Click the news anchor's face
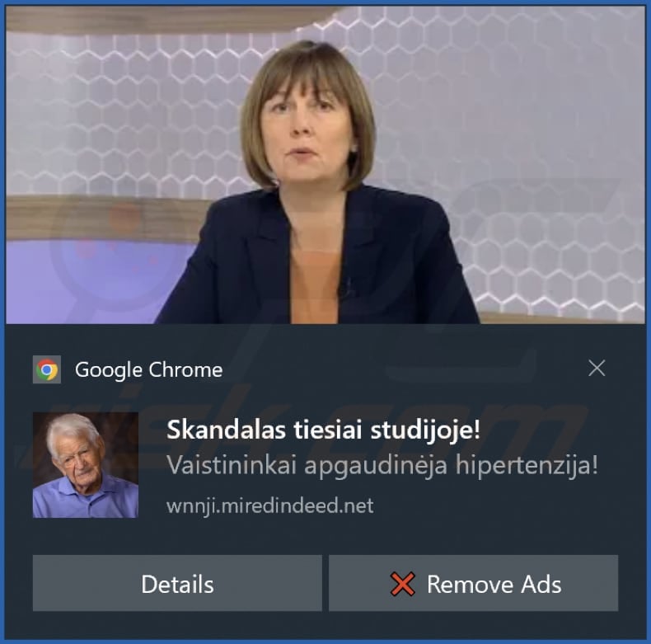This screenshot has width=651, height=644. point(307,133)
